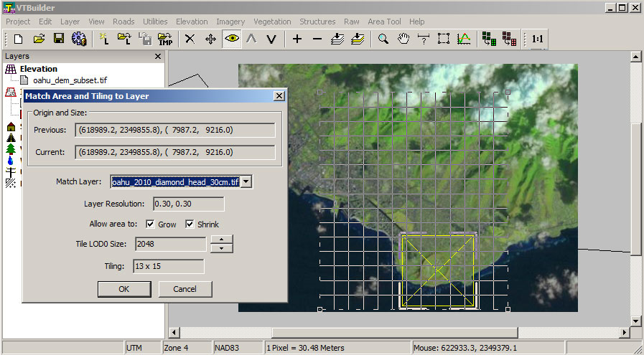644x355 pixels.
Task: Click the Previous origin and size field
Action: coord(175,130)
